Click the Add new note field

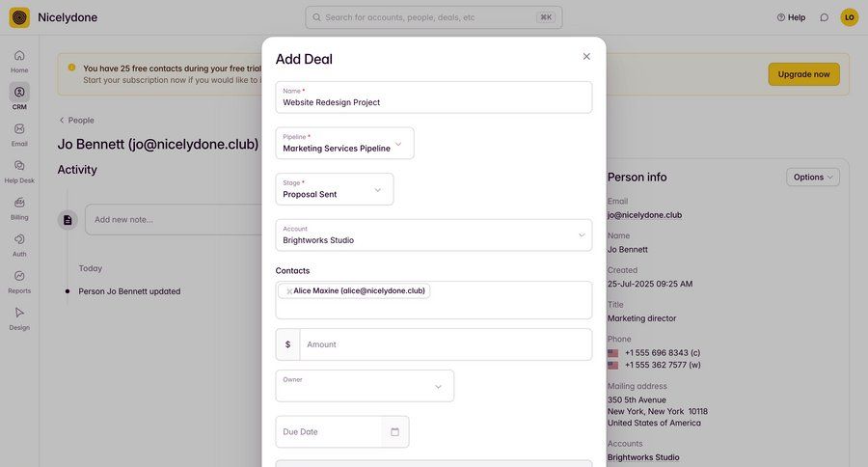[x=174, y=219]
